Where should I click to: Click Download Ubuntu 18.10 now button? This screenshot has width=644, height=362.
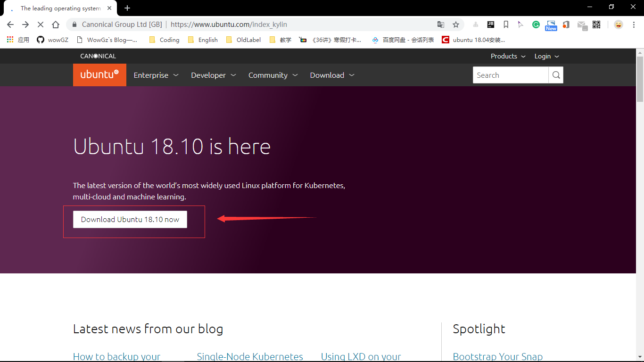click(x=130, y=219)
